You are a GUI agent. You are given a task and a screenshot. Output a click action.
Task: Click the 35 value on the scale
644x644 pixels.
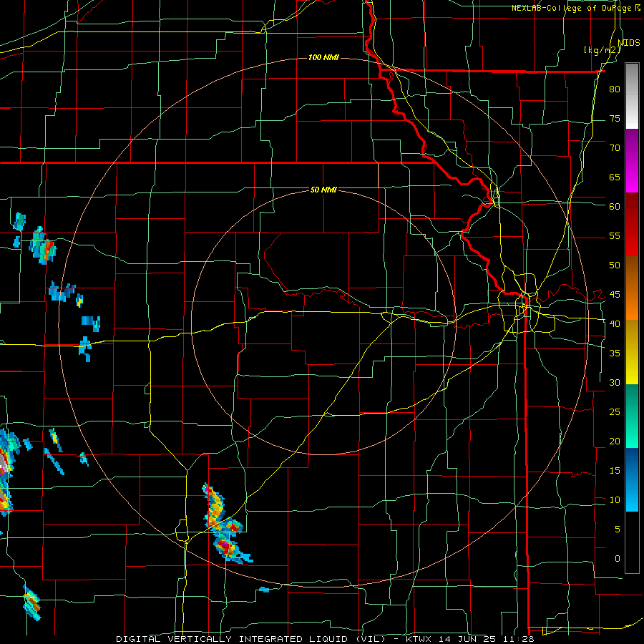pyautogui.click(x=615, y=353)
